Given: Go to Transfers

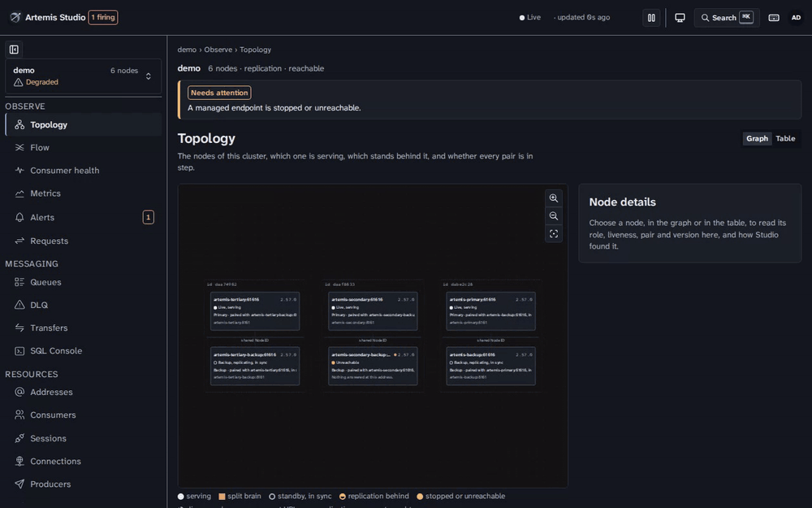Looking at the screenshot, I should click(84, 328).
